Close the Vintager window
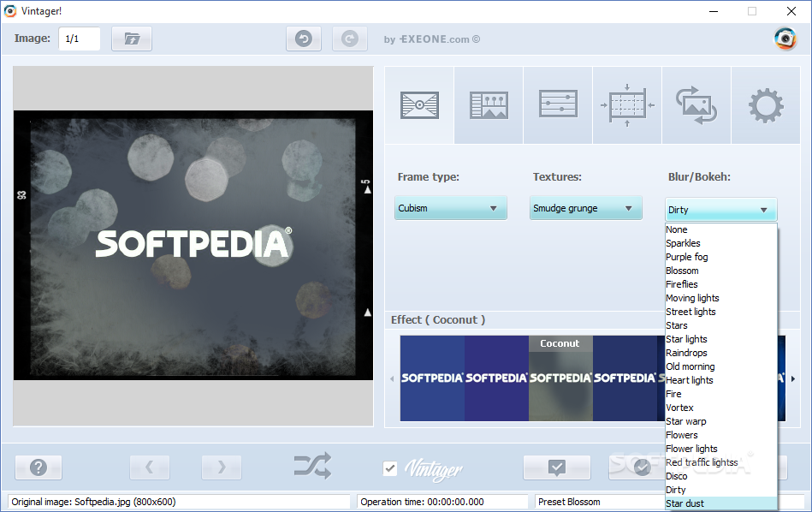812x512 pixels. click(791, 11)
